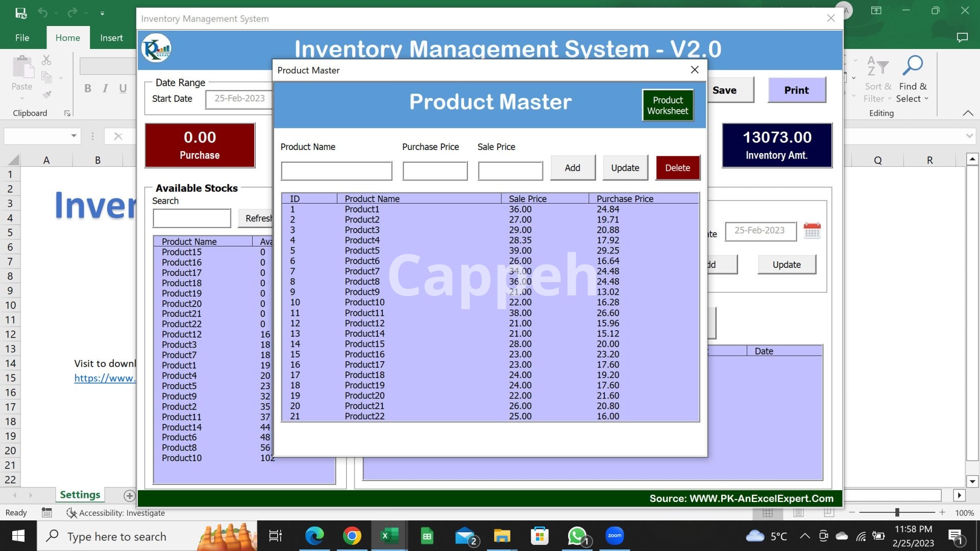Collapse the ribbon with chevron arrow
The height and width of the screenshot is (551, 980).
tap(968, 113)
